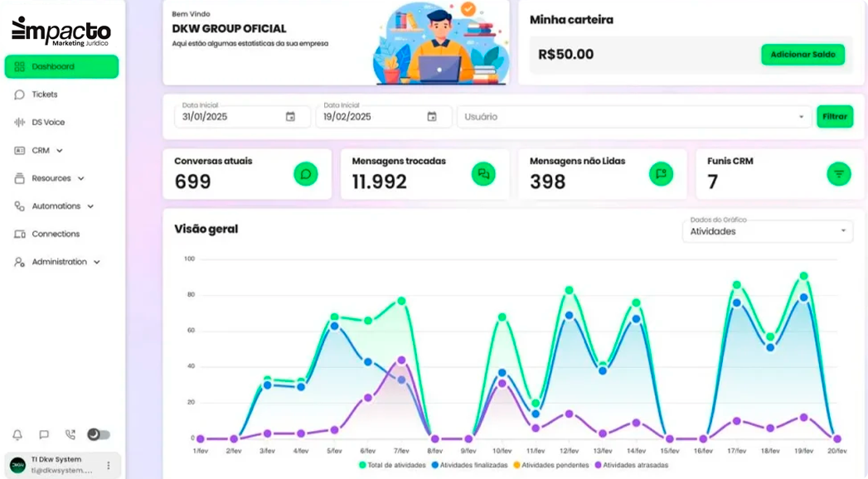Open the notifications bell icon

[x=17, y=434]
